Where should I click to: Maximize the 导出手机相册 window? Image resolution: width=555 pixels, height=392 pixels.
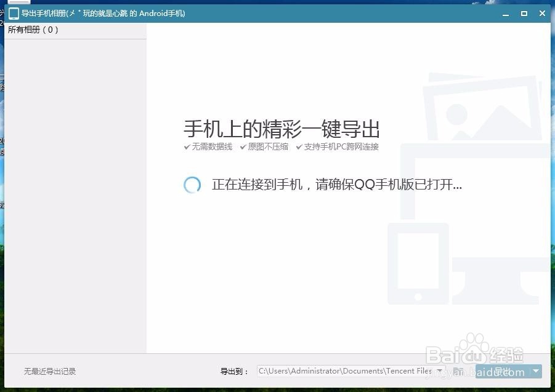click(524, 14)
